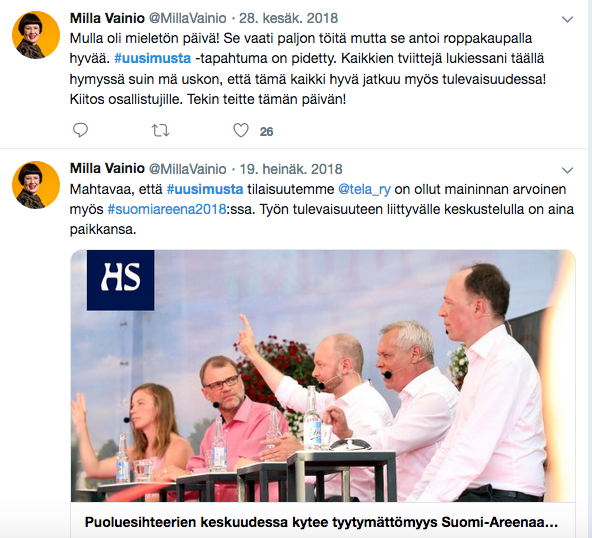Open #uusimusta hashtag in second tweet
592x538 pixels.
pyautogui.click(x=205, y=189)
